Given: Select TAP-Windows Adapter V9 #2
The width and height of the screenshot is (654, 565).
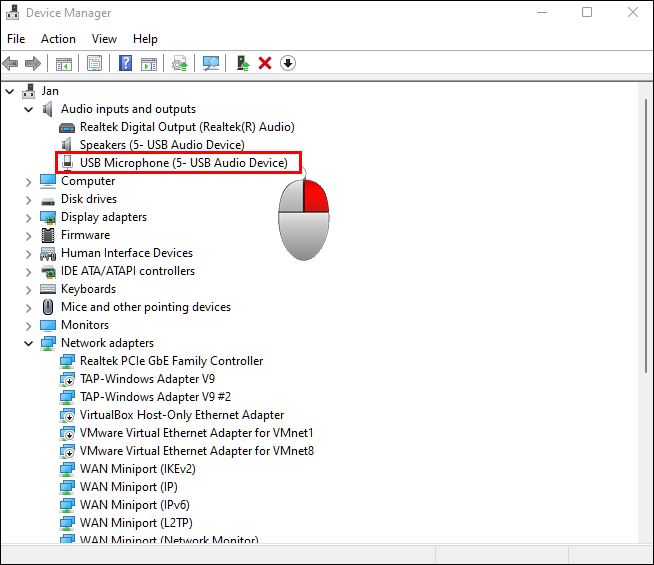Looking at the screenshot, I should pyautogui.click(x=155, y=397).
